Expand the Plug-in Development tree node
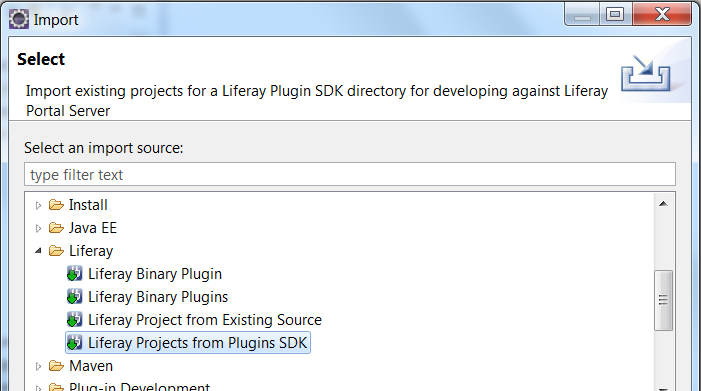 coord(38,388)
